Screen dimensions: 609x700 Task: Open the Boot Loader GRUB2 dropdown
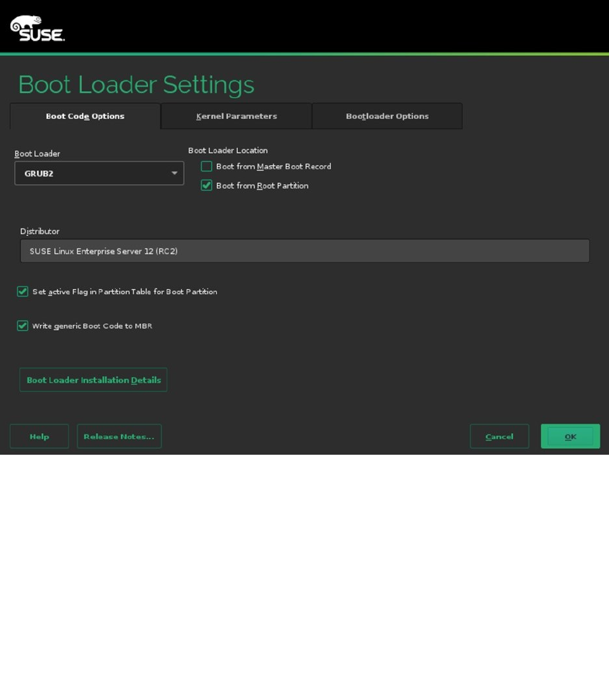pos(99,173)
